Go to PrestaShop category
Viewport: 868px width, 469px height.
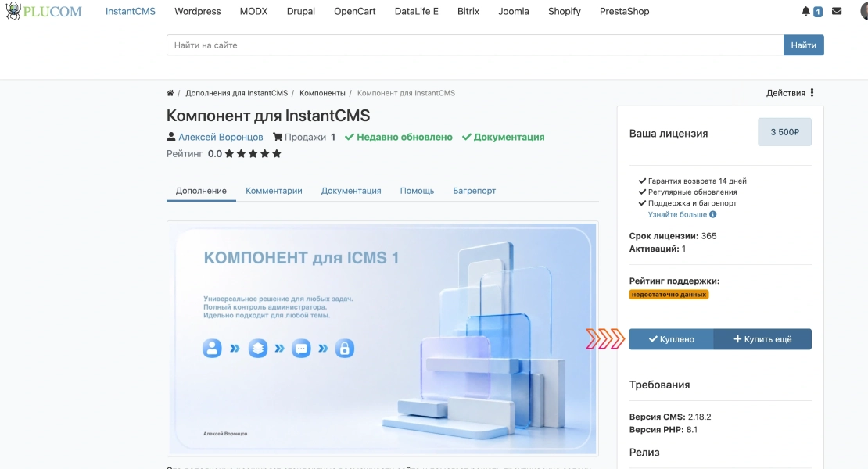click(625, 11)
